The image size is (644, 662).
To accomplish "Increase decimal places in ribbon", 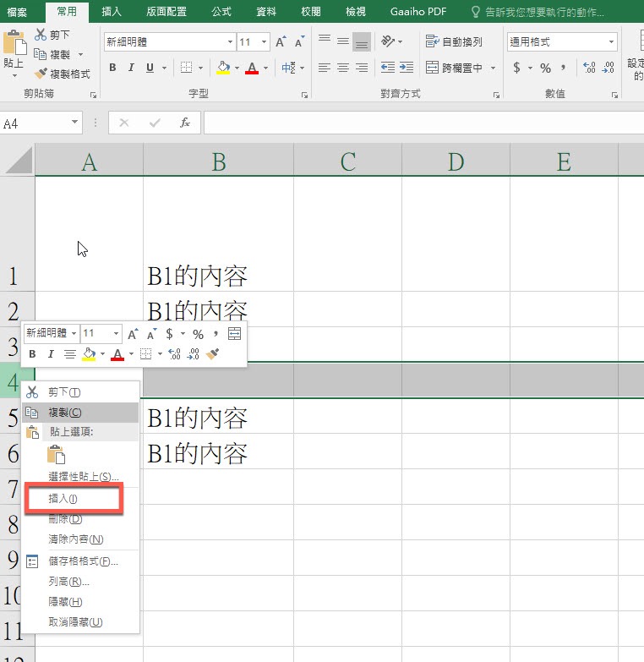I will coord(589,68).
